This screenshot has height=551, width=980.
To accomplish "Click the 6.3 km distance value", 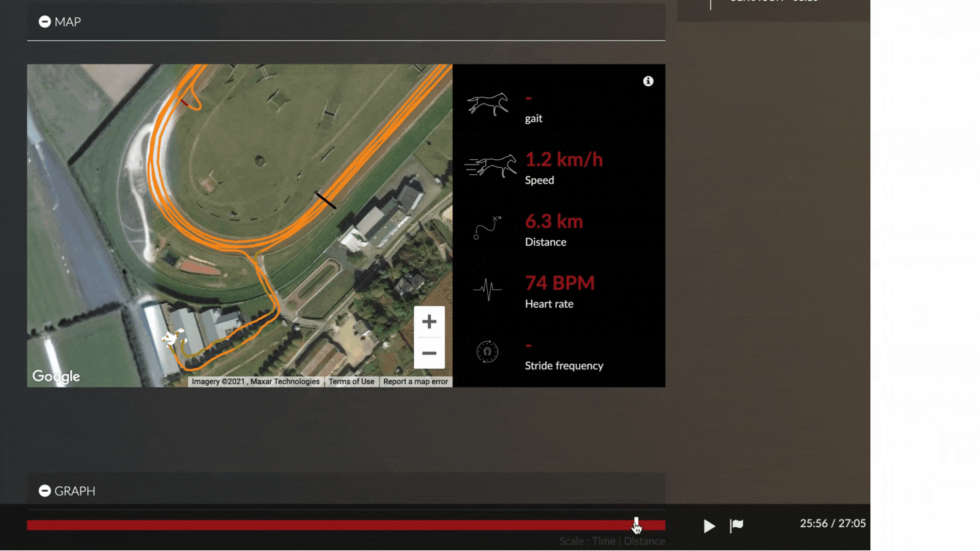I will click(553, 222).
